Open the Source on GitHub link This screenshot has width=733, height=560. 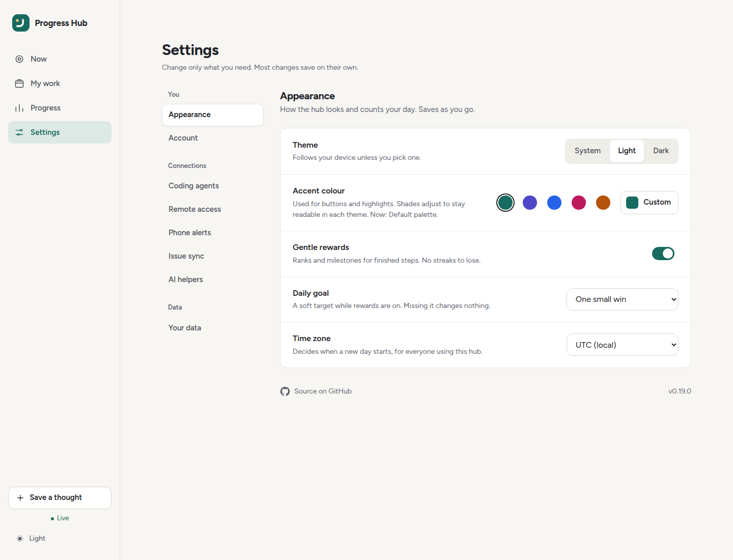point(316,391)
